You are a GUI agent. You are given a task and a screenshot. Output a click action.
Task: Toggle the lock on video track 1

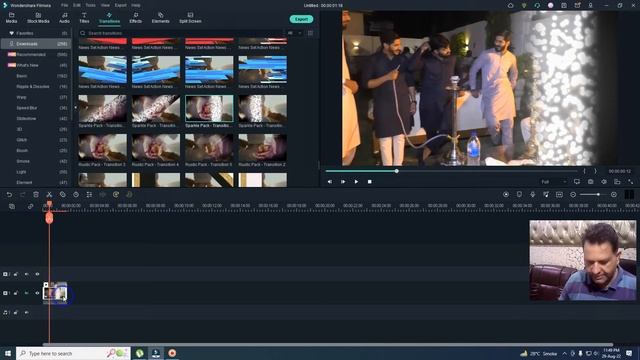click(x=16, y=293)
